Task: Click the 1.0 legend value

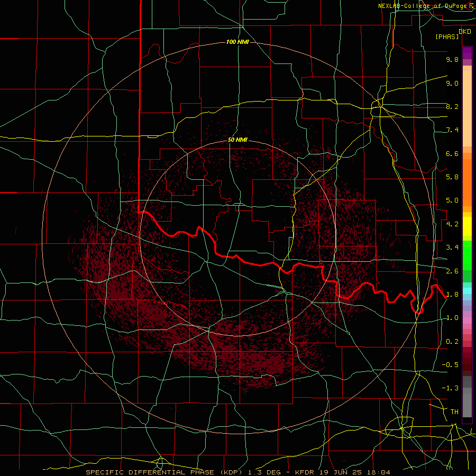Action: point(452,318)
